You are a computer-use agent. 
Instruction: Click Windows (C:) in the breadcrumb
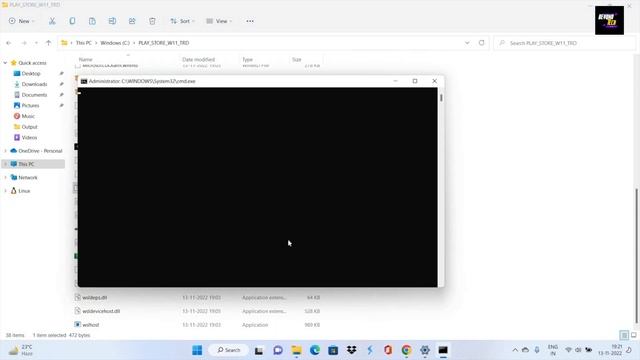tap(115, 43)
